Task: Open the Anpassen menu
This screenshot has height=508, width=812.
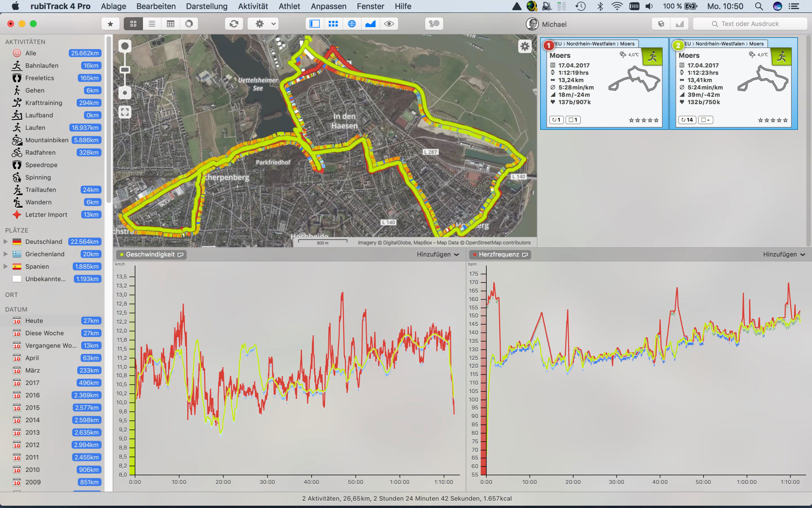Action: coord(329,6)
